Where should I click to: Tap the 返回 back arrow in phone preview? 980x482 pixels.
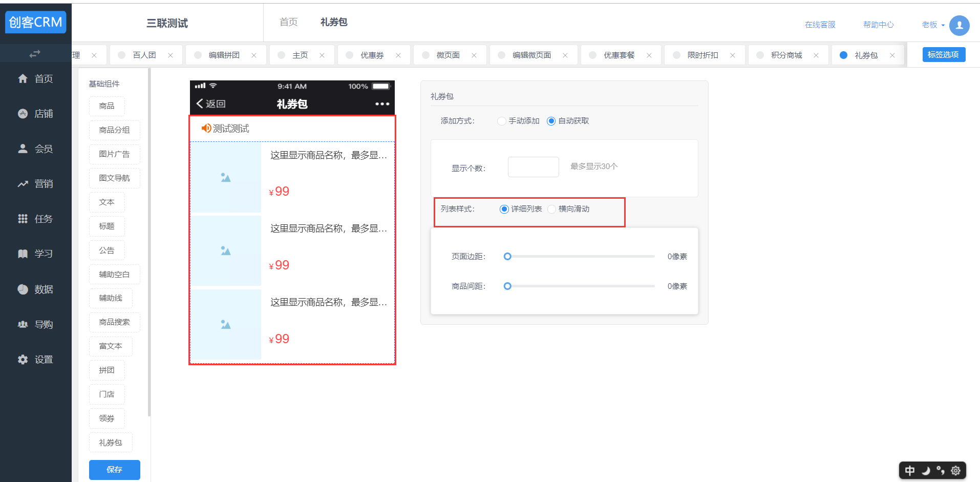coord(200,103)
